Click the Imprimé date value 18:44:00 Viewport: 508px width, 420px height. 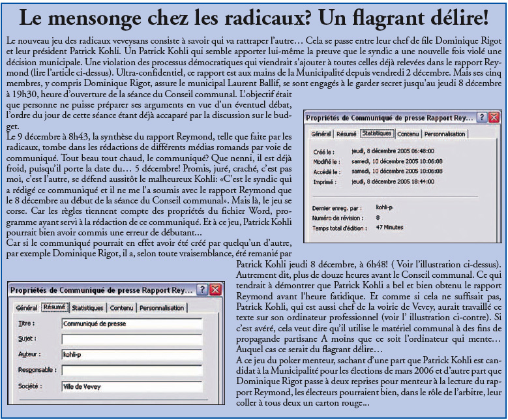pyautogui.click(x=393, y=181)
